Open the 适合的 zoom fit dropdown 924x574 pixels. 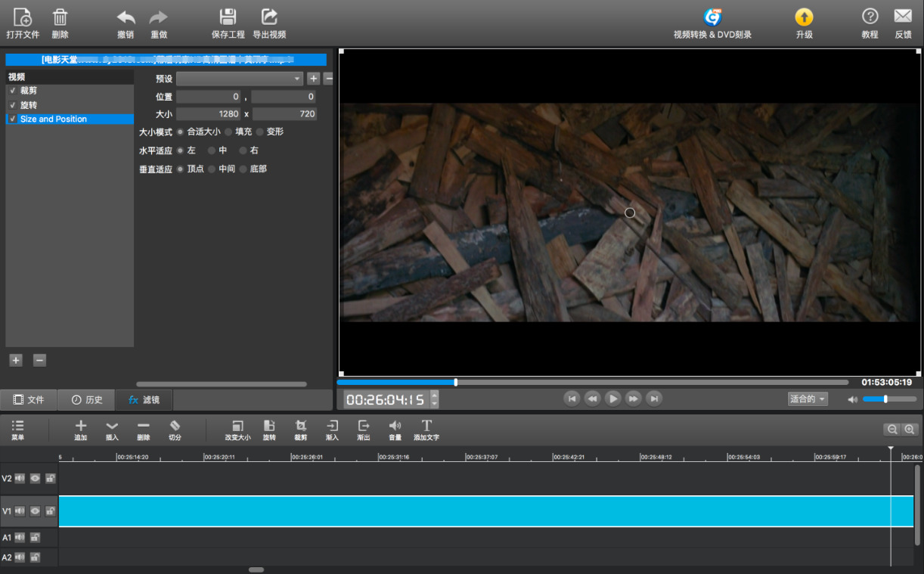coord(808,399)
